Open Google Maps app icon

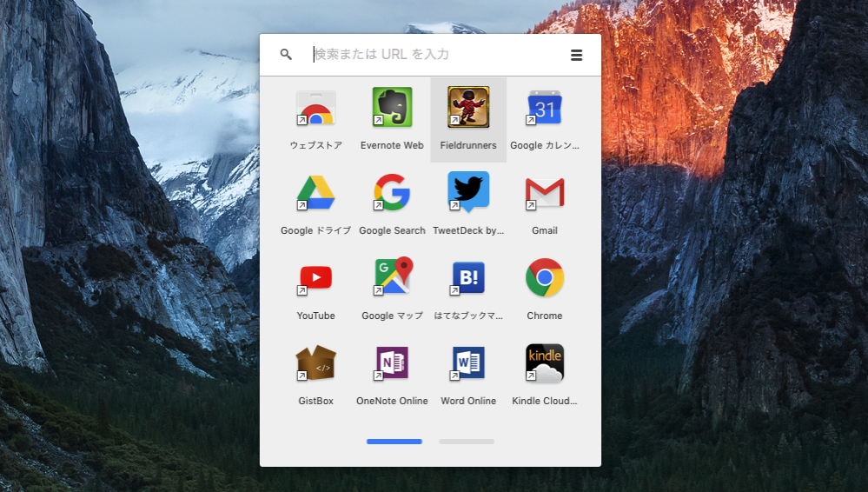point(392,276)
